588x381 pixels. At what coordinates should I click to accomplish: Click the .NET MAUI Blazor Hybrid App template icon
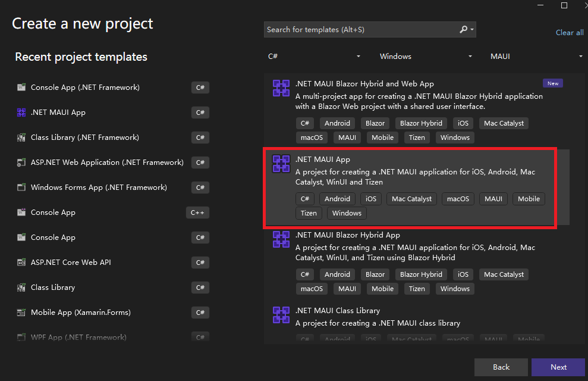coord(281,239)
